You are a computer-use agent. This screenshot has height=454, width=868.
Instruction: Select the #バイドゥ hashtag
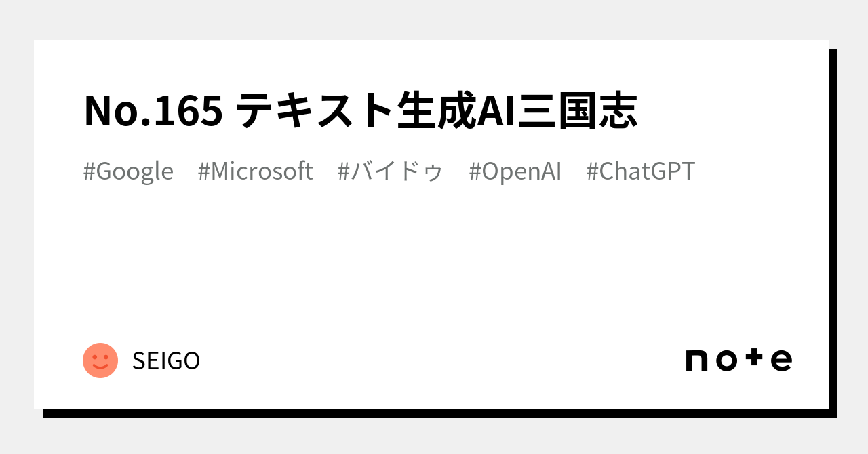[x=391, y=171]
